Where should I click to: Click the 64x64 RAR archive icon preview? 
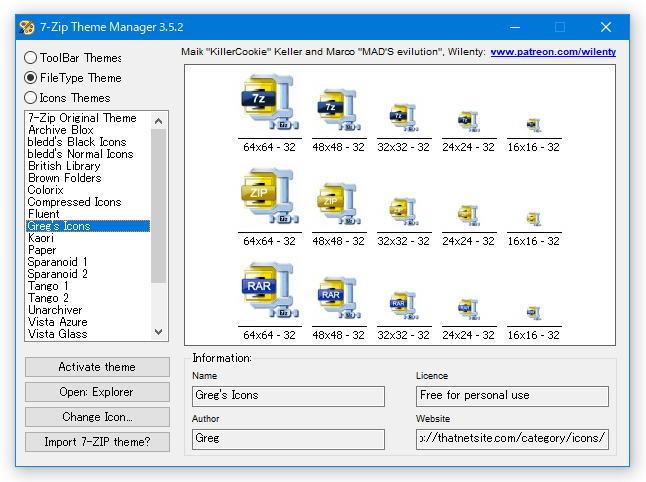[269, 290]
